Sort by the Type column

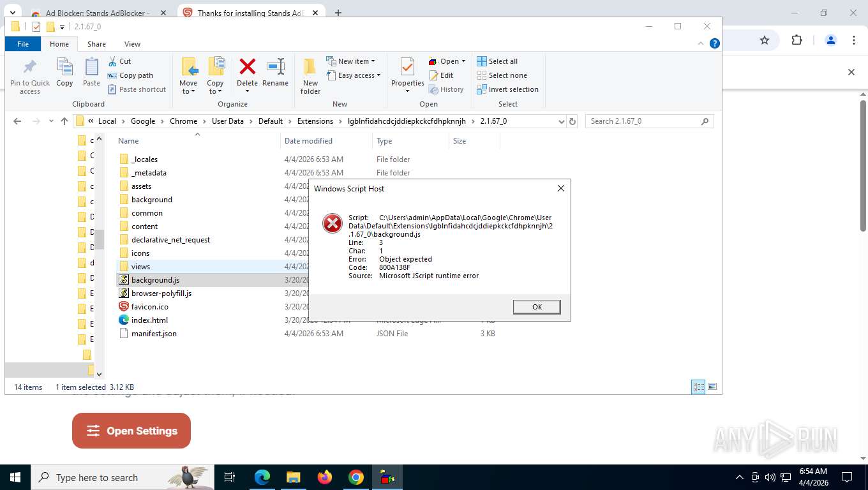pyautogui.click(x=384, y=141)
